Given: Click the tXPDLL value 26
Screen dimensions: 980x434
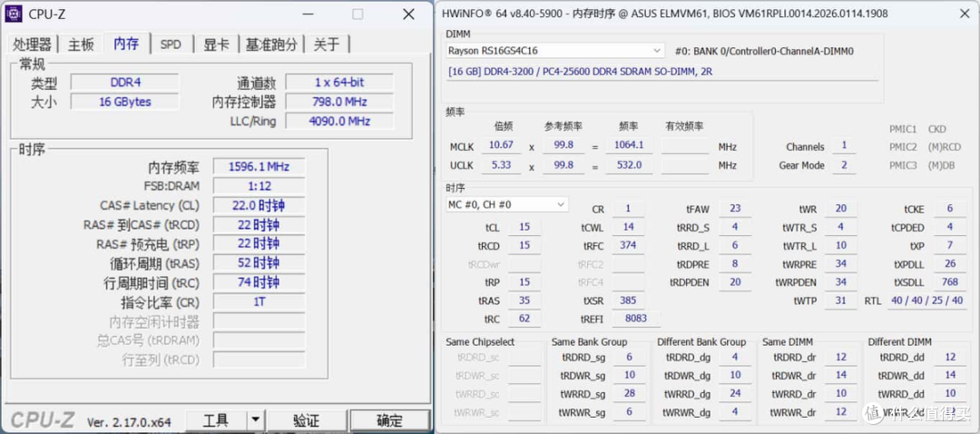Looking at the screenshot, I should point(950,264).
